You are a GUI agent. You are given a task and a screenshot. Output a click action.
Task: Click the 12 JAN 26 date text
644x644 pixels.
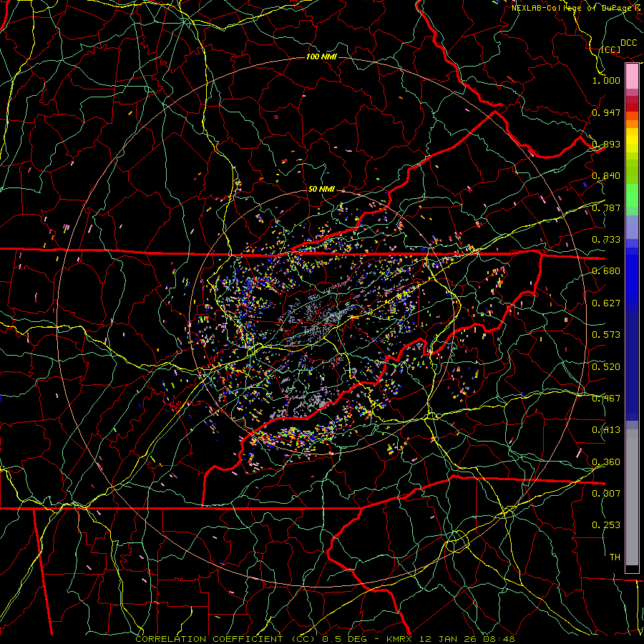point(448,639)
